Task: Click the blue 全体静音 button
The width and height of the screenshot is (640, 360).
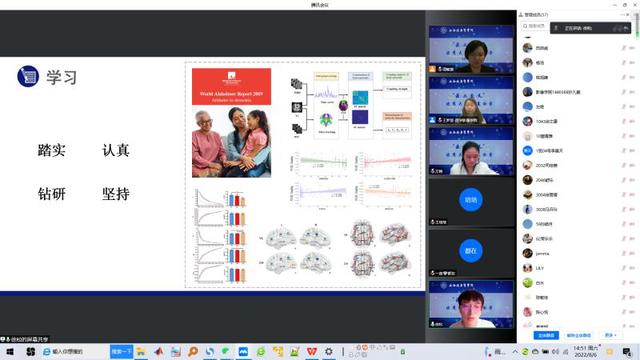Action: (546, 335)
